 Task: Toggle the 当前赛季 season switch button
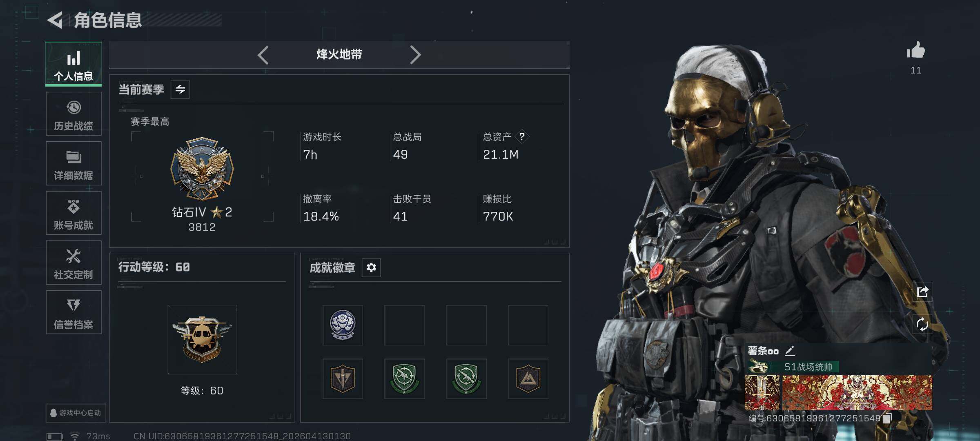tap(180, 89)
